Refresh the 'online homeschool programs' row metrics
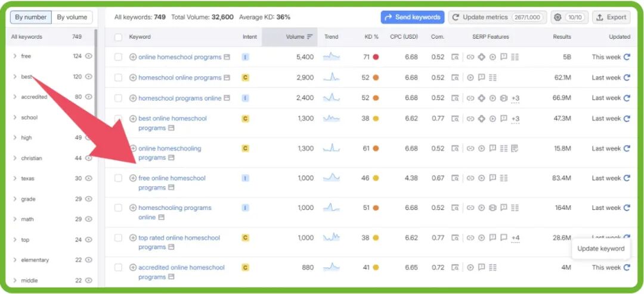This screenshot has height=294, width=644. pos(627,57)
